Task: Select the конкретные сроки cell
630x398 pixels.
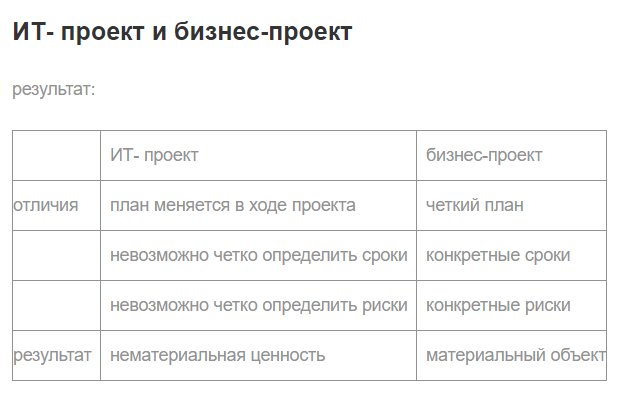Action: click(x=511, y=255)
